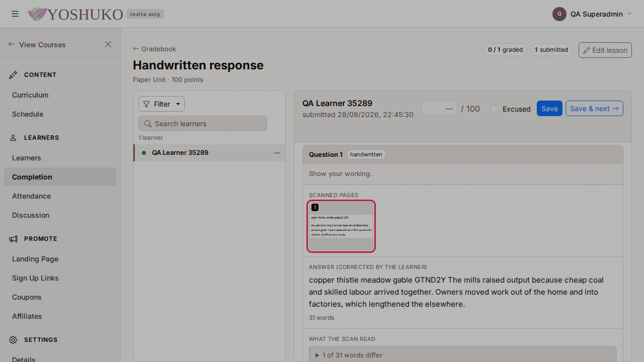The height and width of the screenshot is (362, 644).
Task: Open scanned page 1 thumbnail
Action: coord(341,226)
